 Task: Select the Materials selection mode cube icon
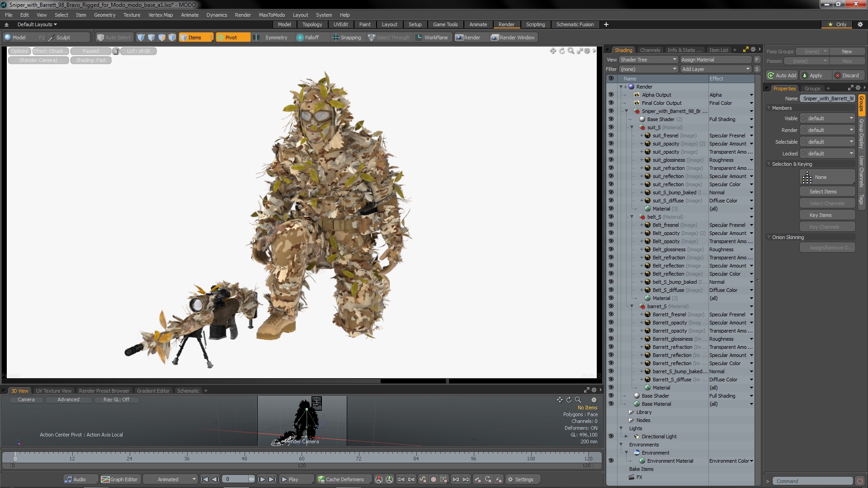point(172,38)
